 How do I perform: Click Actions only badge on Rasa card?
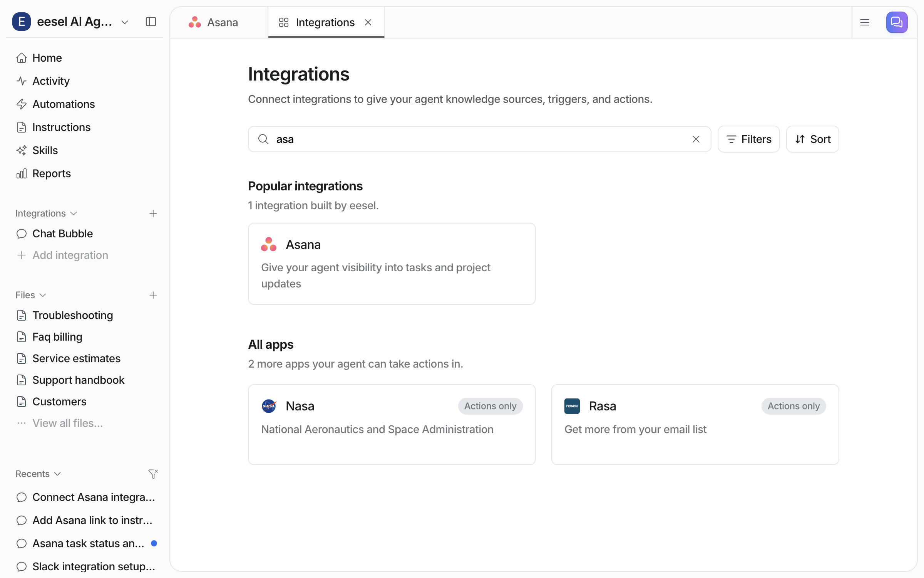pyautogui.click(x=793, y=406)
